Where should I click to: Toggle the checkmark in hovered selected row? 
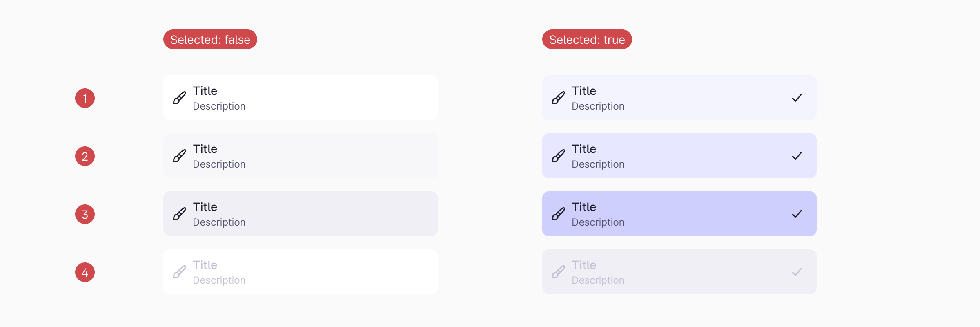797,155
